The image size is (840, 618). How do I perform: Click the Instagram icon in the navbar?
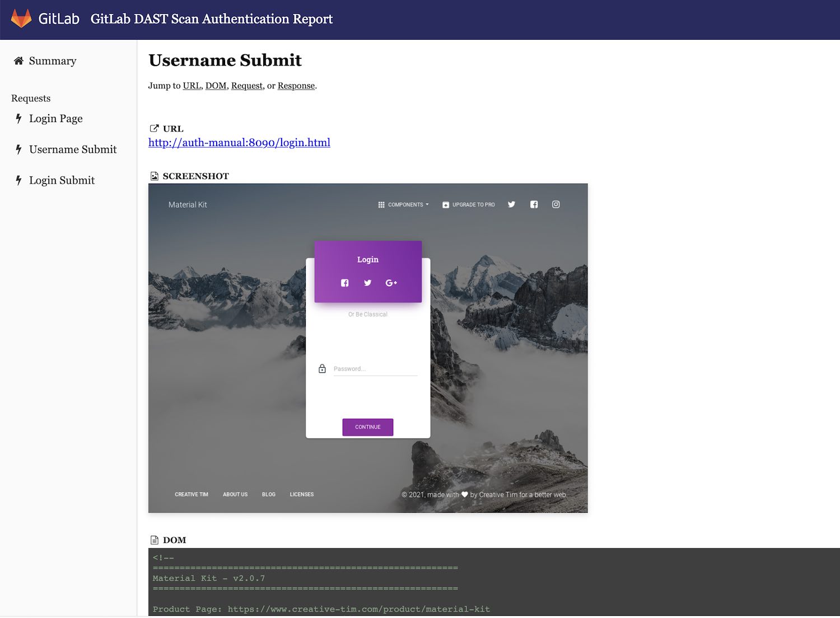[556, 204]
